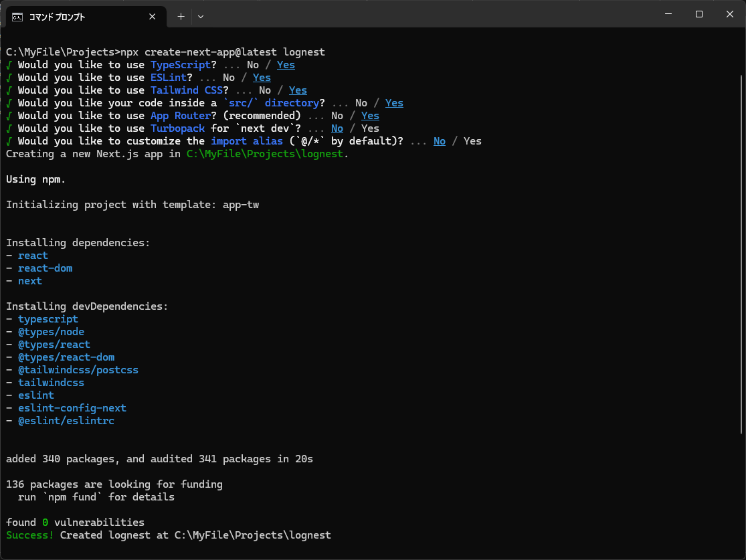Click the 'found 0 vulnerabilities' line
This screenshot has height=560, width=746.
pyautogui.click(x=75, y=523)
